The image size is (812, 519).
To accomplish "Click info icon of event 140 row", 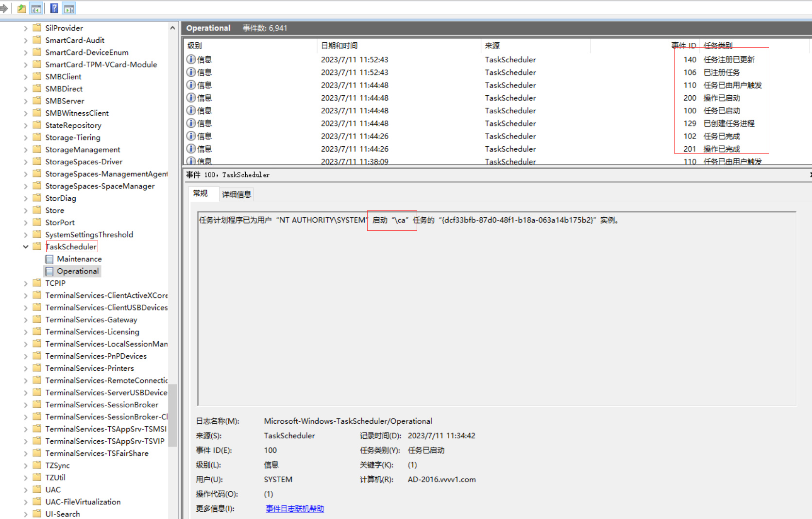I will (x=191, y=59).
